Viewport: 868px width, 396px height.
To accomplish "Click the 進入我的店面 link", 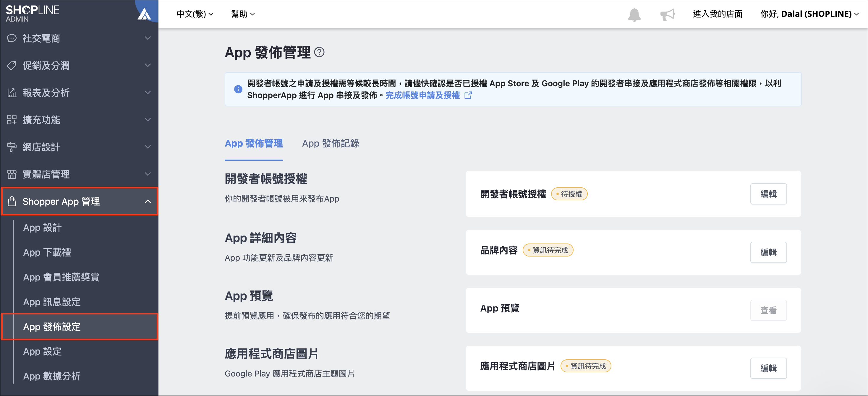I will coord(718,14).
